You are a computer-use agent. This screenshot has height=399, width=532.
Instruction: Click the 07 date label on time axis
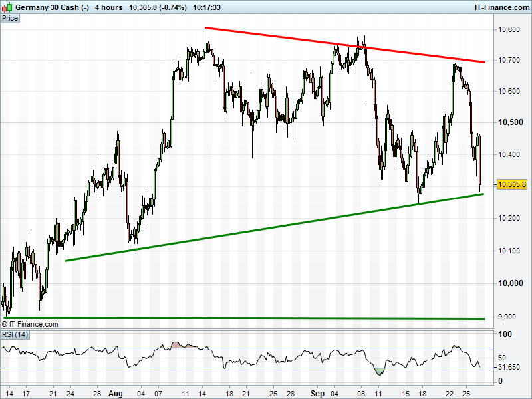tap(158, 394)
